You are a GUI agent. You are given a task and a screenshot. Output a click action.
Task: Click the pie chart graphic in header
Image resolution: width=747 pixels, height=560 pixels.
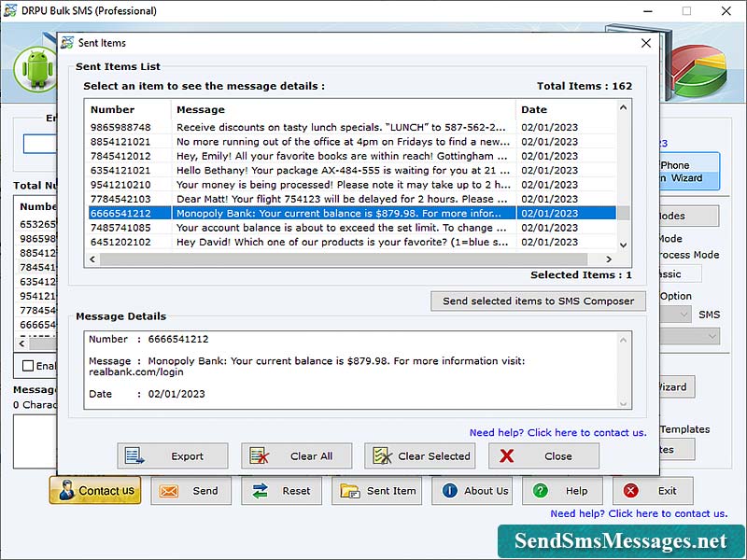(x=699, y=71)
